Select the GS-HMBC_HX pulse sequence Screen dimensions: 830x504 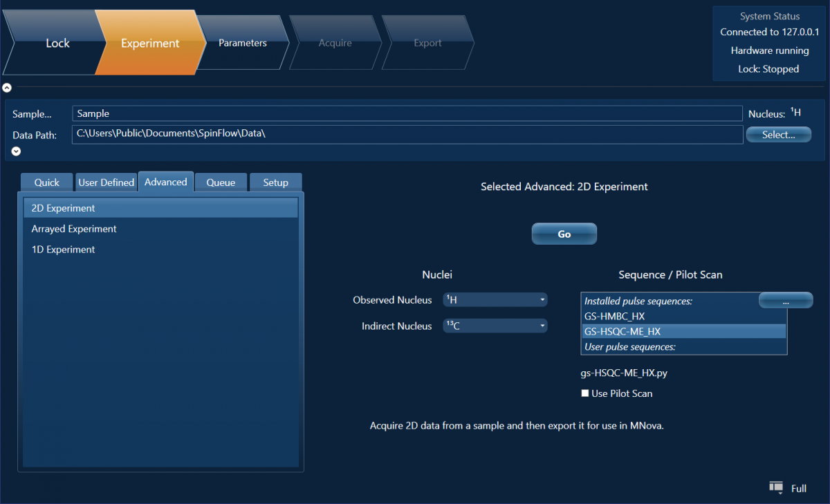pos(615,316)
